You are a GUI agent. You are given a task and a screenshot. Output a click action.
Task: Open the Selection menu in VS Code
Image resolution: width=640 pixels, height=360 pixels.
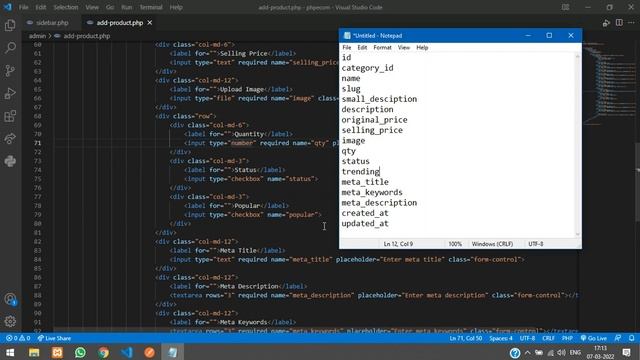(x=66, y=7)
